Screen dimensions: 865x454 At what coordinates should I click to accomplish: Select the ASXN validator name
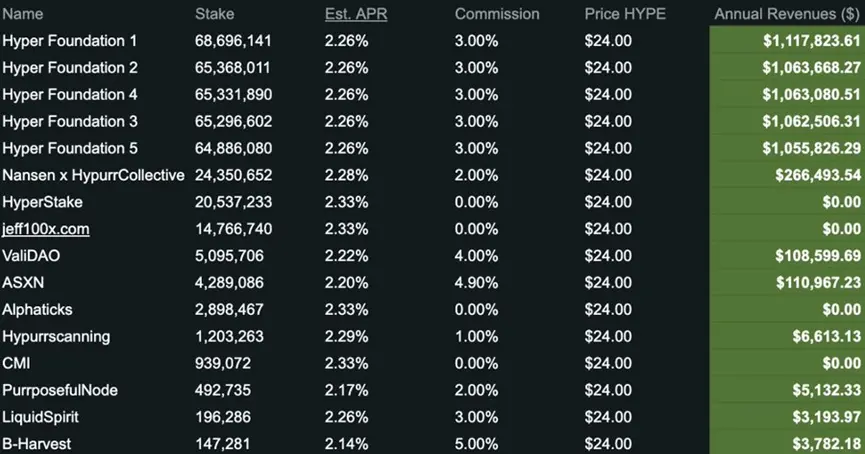coord(24,283)
